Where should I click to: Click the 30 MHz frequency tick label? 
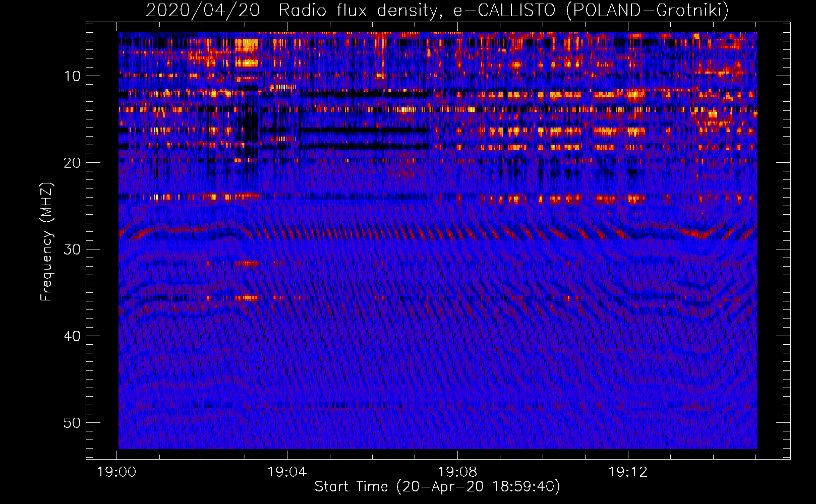coord(72,249)
